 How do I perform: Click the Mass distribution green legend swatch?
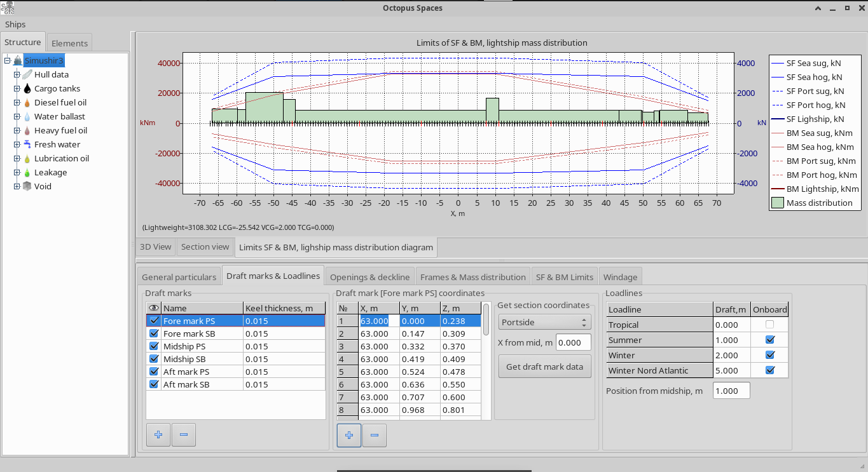777,203
